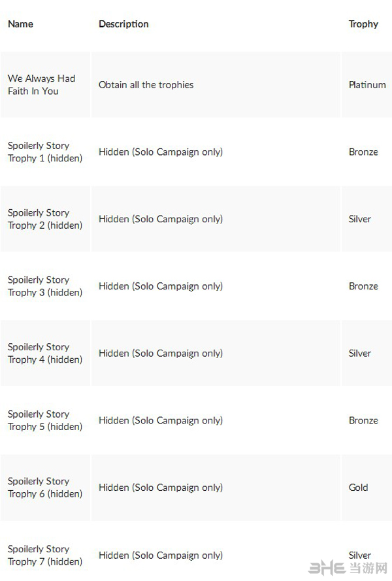Click Silver label for Trophy 2 row
The width and height of the screenshot is (392, 581).
360,219
